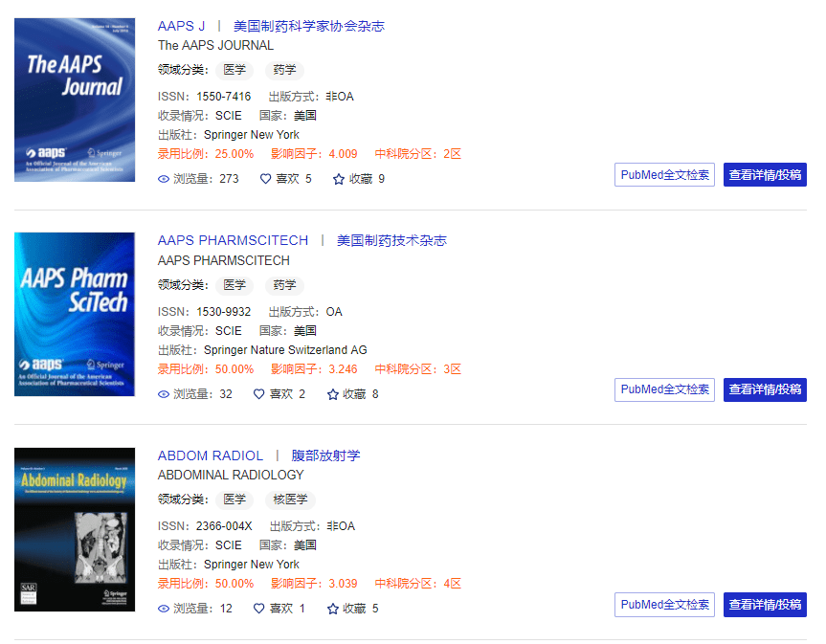Click eye views icon for AAPS PHARMSCITECH

(x=164, y=394)
